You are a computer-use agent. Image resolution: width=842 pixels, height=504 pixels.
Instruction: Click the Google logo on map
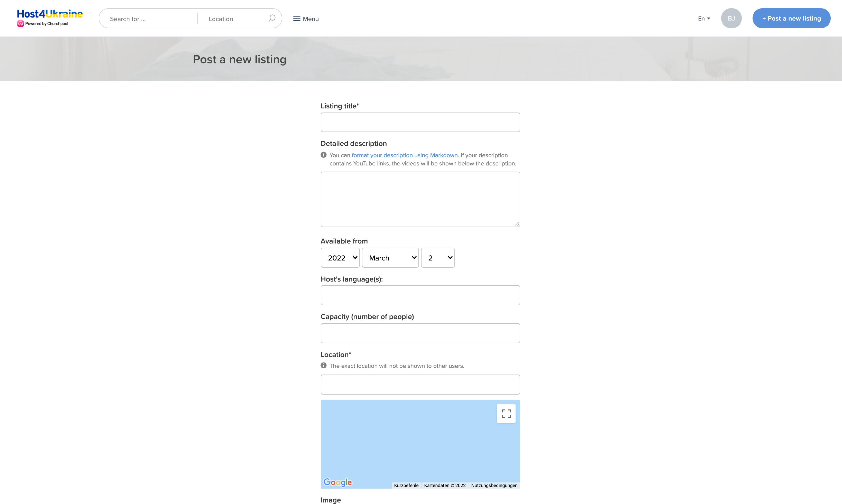(337, 482)
